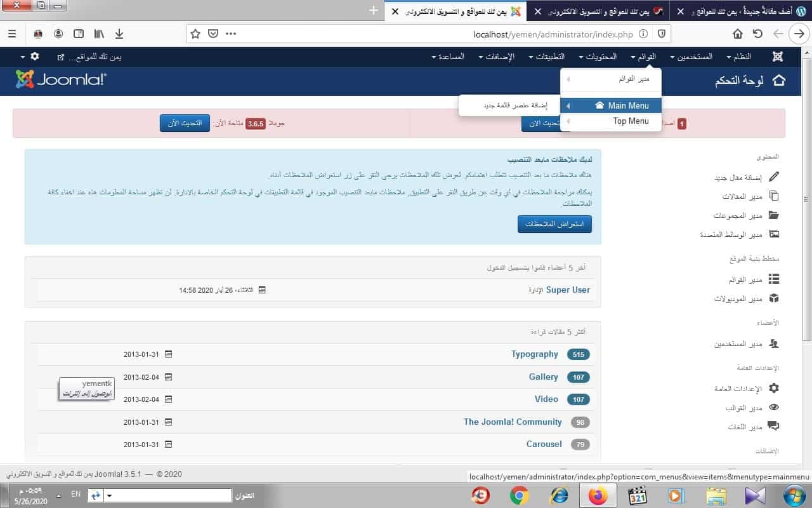Go to Firefox home page icon
This screenshot has width=812, height=508.
click(738, 34)
